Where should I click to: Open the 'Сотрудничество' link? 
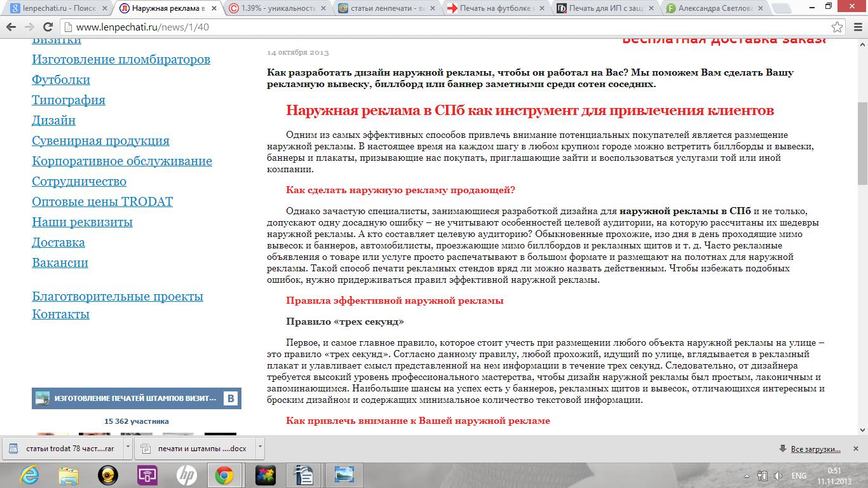pos(79,182)
